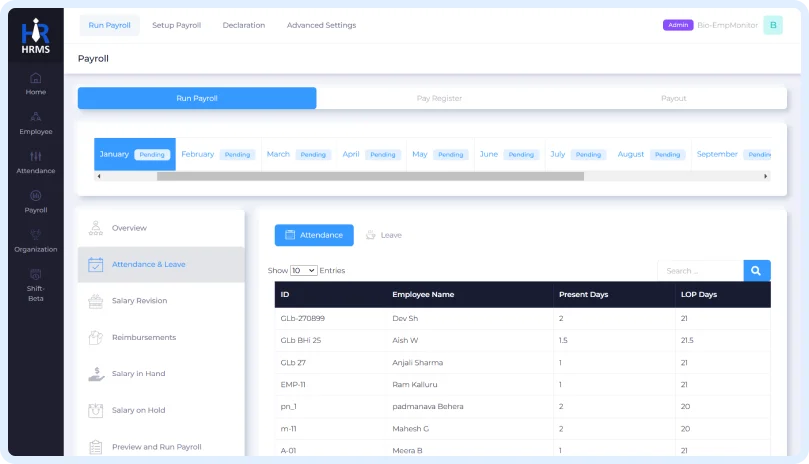Image resolution: width=809 pixels, height=464 pixels.
Task: Open the Organization sidebar icon
Action: [x=36, y=235]
